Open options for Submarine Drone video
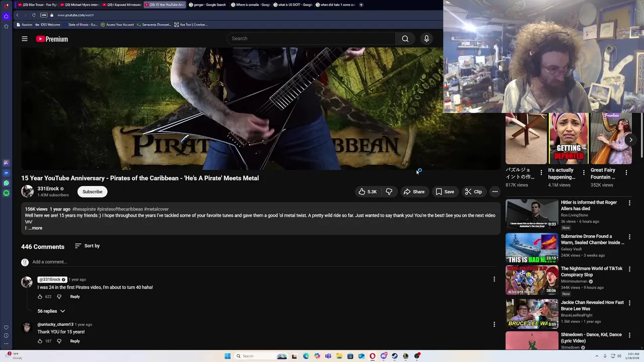 click(x=629, y=236)
